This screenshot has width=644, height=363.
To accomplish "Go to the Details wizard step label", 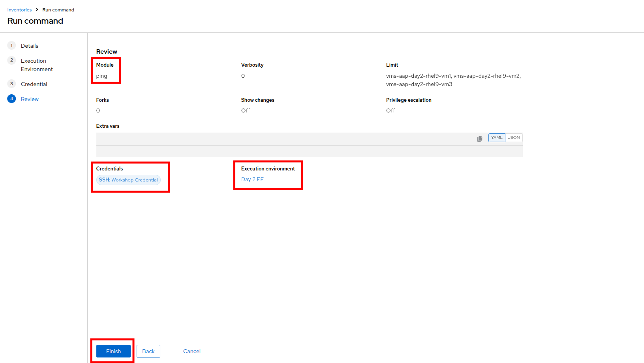I will pyautogui.click(x=30, y=46).
